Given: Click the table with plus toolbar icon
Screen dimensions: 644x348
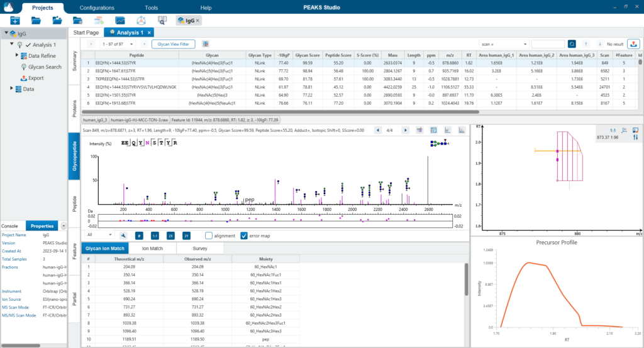Looking at the screenshot, I should tap(99, 21).
